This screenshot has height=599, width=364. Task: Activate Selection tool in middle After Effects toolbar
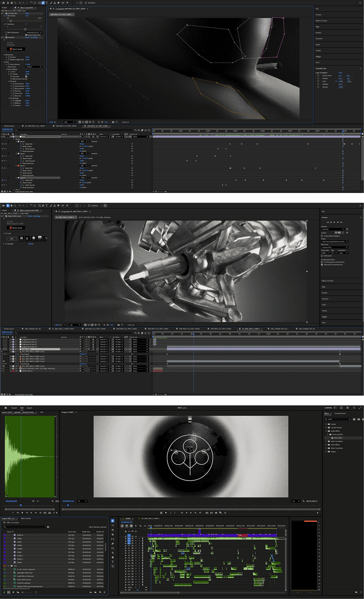click(x=8, y=206)
